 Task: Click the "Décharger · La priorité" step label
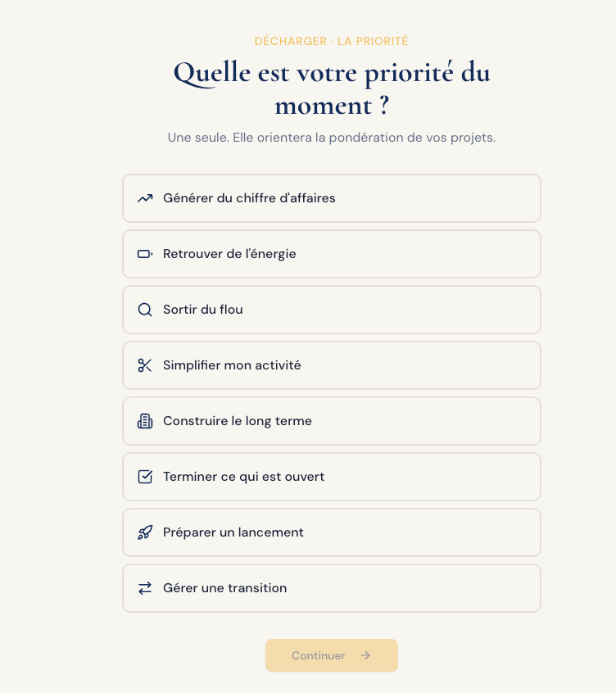point(332,41)
